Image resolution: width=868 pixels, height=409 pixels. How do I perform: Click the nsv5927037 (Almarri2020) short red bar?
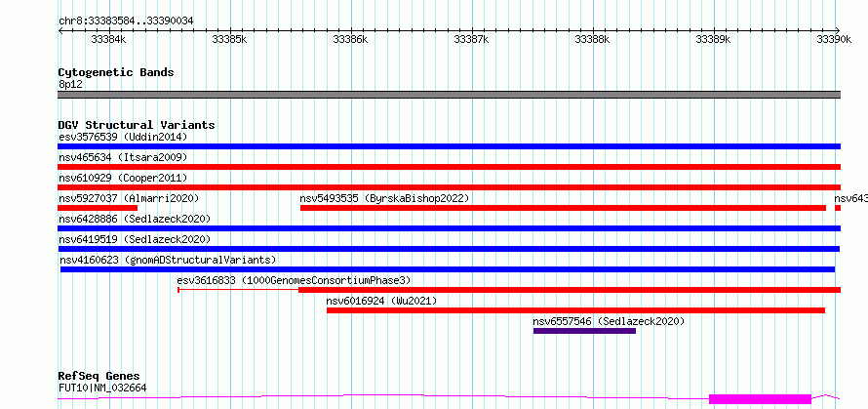point(98,208)
